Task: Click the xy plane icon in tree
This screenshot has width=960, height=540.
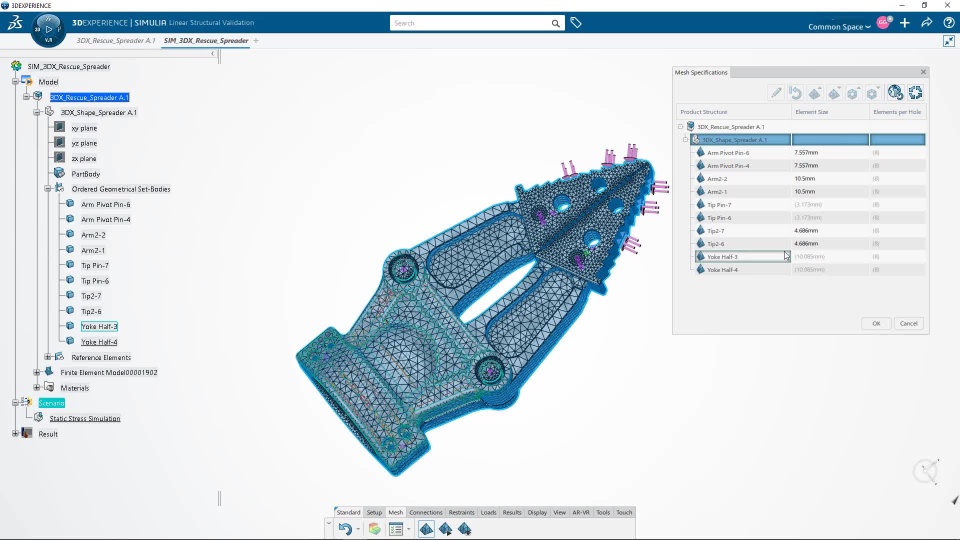Action: click(x=59, y=127)
